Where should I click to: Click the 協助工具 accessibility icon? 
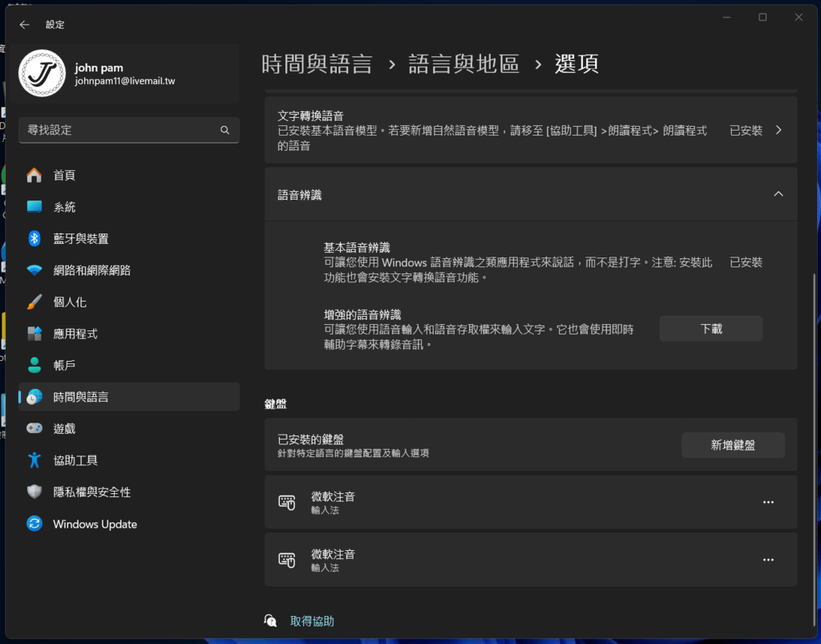pos(34,460)
